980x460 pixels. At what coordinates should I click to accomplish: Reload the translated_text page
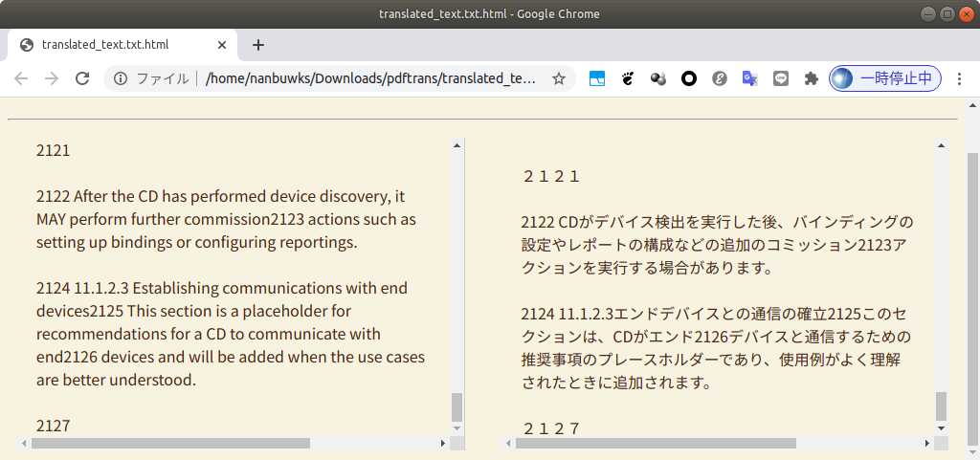click(x=82, y=78)
